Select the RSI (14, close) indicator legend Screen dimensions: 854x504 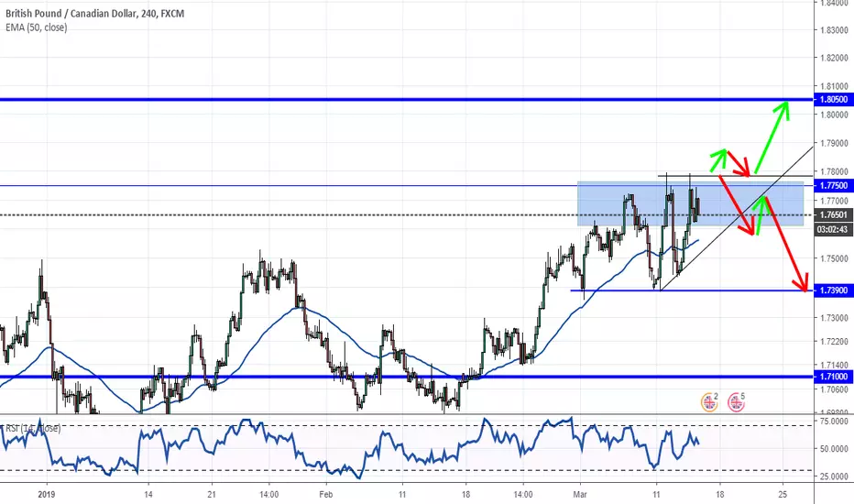33,429
